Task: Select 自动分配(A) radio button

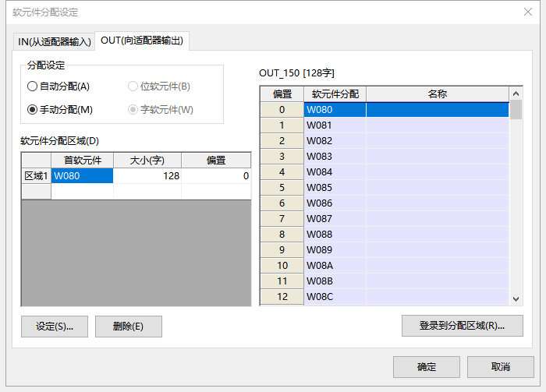Action: click(33, 87)
